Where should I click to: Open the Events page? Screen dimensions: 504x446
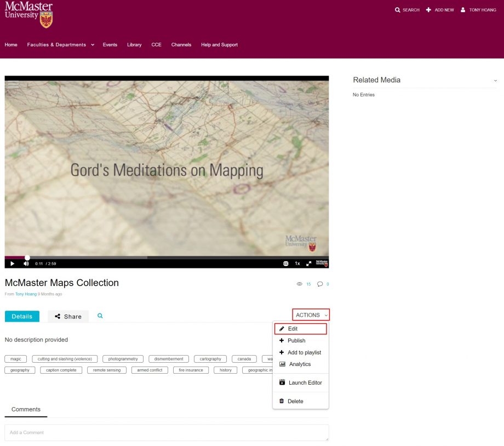pyautogui.click(x=110, y=45)
